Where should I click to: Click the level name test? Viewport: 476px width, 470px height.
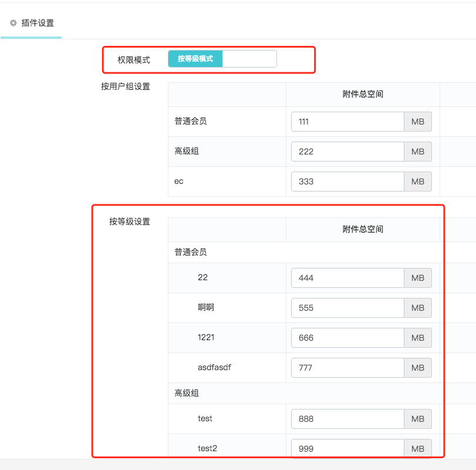(x=205, y=418)
